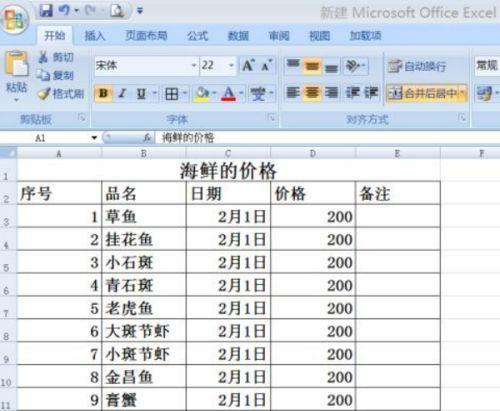Screen dimensions: 500x411
Task: Open the Name Box dropdown arrow
Action: (94, 138)
